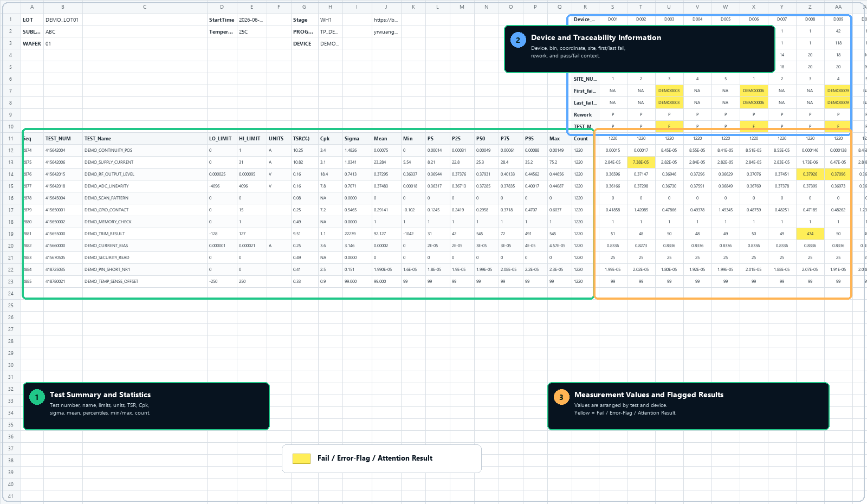Select the WH1 stage value cell
867x504 pixels.
click(331, 20)
